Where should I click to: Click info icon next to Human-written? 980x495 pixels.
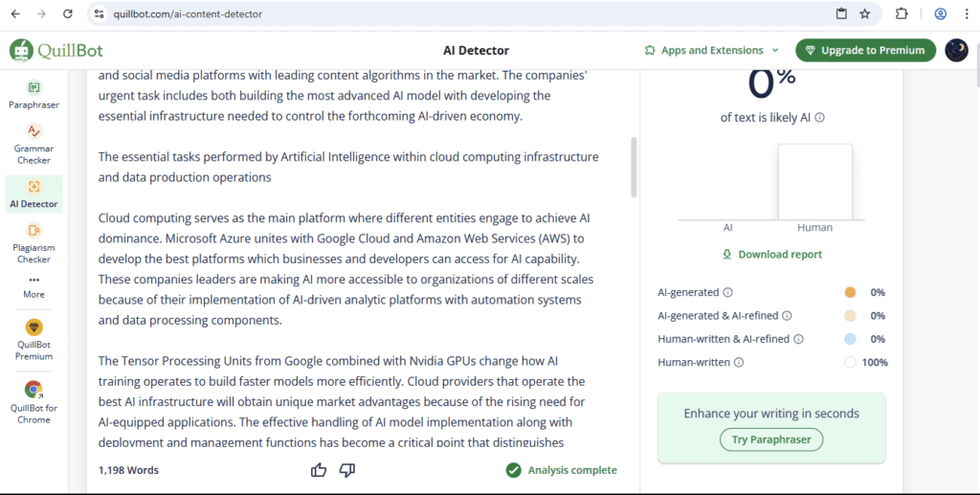(x=739, y=363)
